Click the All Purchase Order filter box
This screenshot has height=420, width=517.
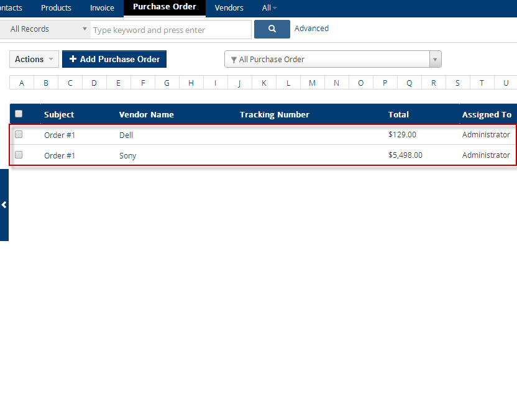coord(333,60)
